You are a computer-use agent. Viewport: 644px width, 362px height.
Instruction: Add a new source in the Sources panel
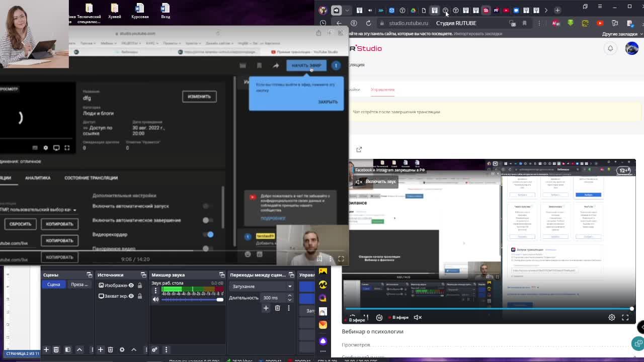[100, 349]
